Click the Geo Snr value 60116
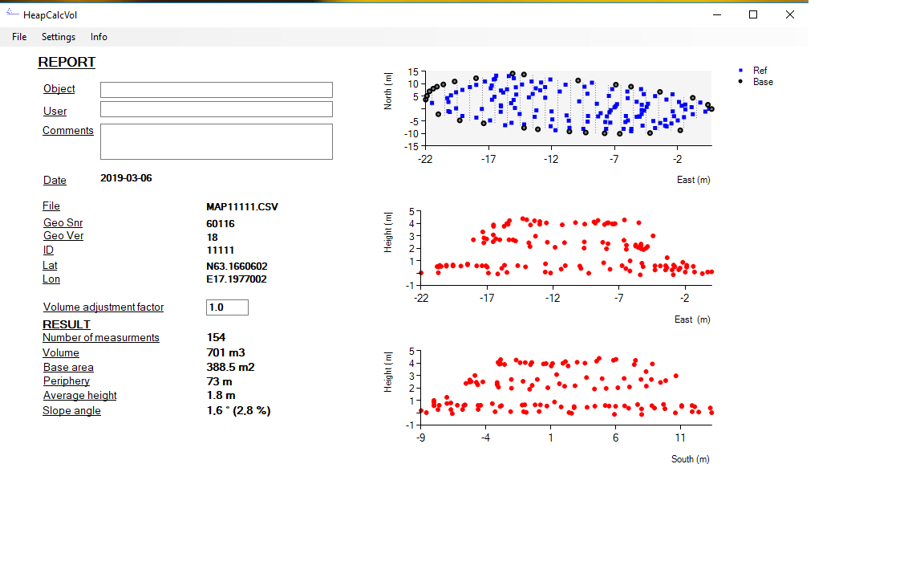Viewport: 924px width, 578px height. tap(221, 223)
